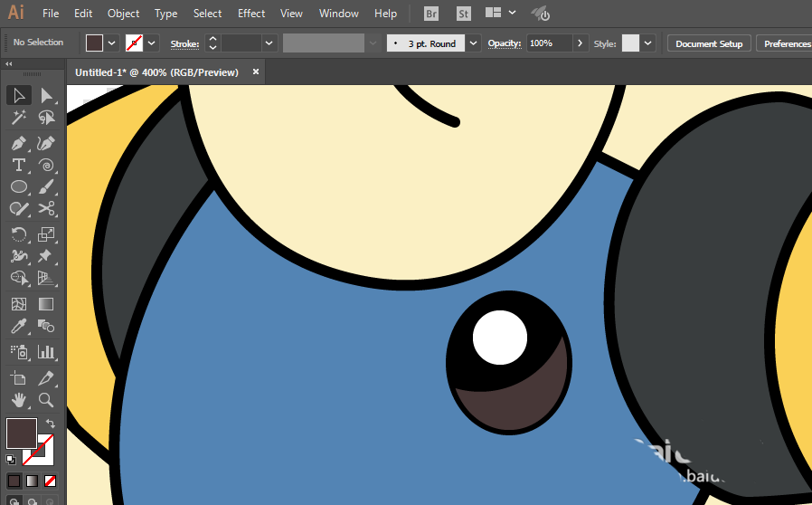Select the Selection tool arrow
This screenshot has width=812, height=505.
coord(19,95)
